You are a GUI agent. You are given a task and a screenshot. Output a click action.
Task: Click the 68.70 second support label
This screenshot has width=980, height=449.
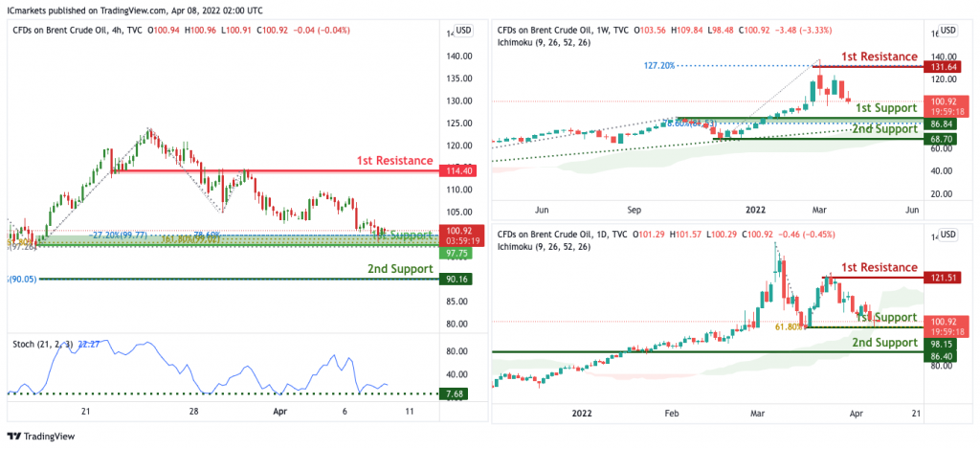coord(941,138)
